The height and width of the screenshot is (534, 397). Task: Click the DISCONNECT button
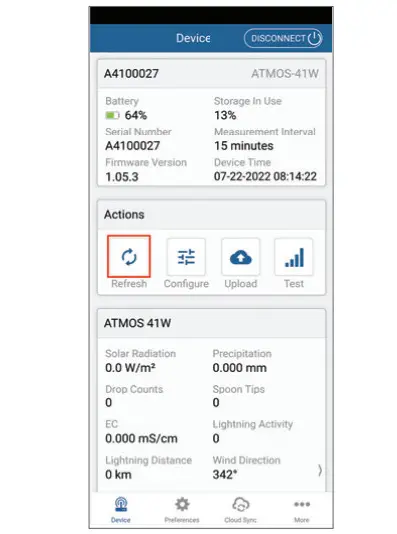[283, 38]
